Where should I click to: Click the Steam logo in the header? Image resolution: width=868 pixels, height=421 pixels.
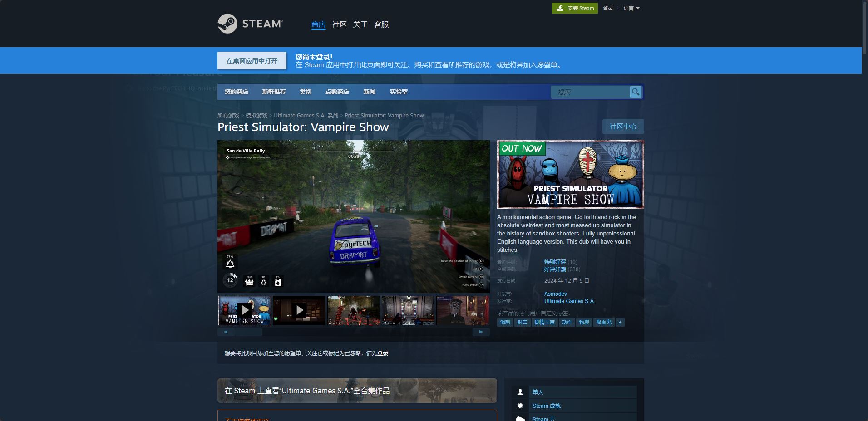click(250, 24)
